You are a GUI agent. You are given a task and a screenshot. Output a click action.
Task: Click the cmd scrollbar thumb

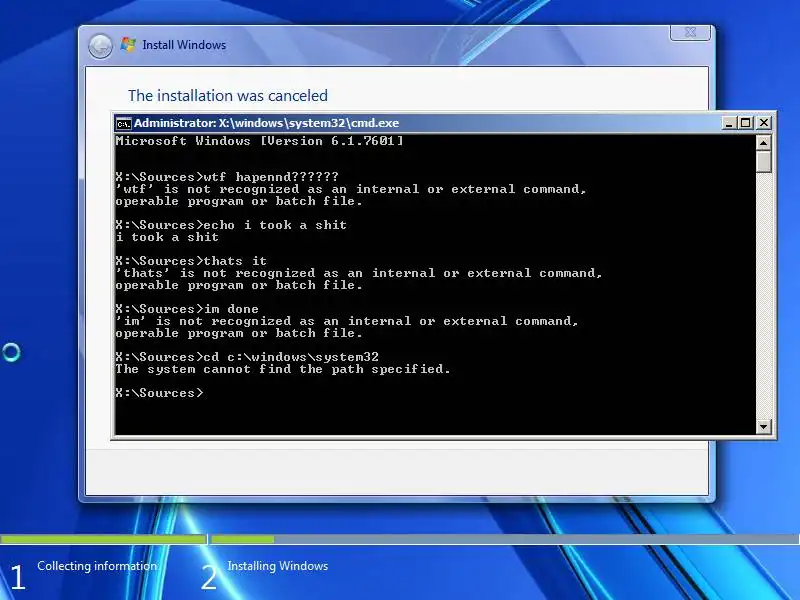pos(763,162)
